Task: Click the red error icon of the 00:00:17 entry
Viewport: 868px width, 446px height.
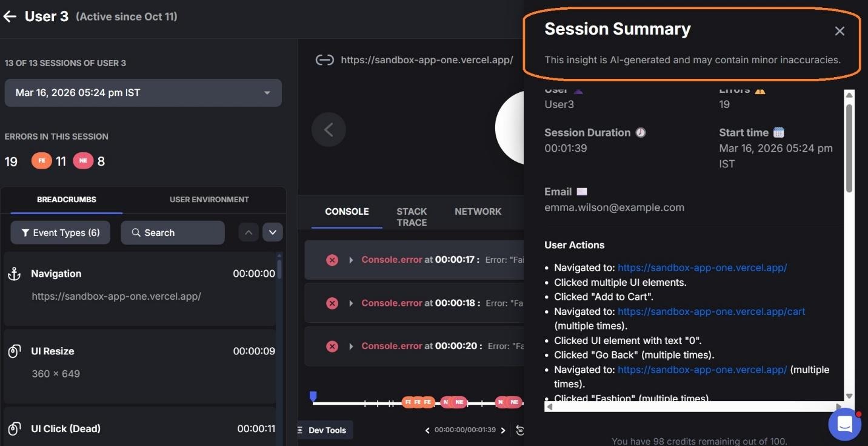Action: 332,260
